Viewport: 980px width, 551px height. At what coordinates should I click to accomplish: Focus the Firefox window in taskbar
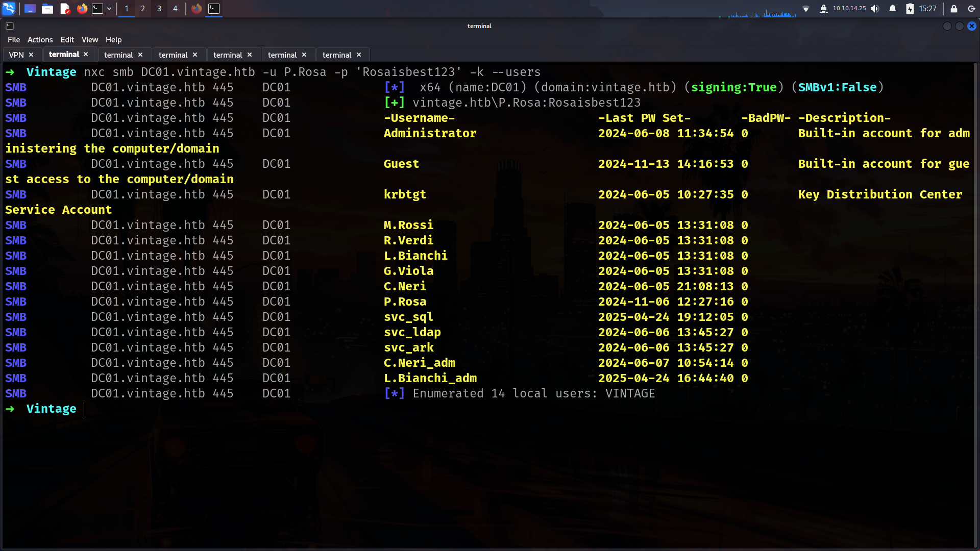pyautogui.click(x=197, y=8)
